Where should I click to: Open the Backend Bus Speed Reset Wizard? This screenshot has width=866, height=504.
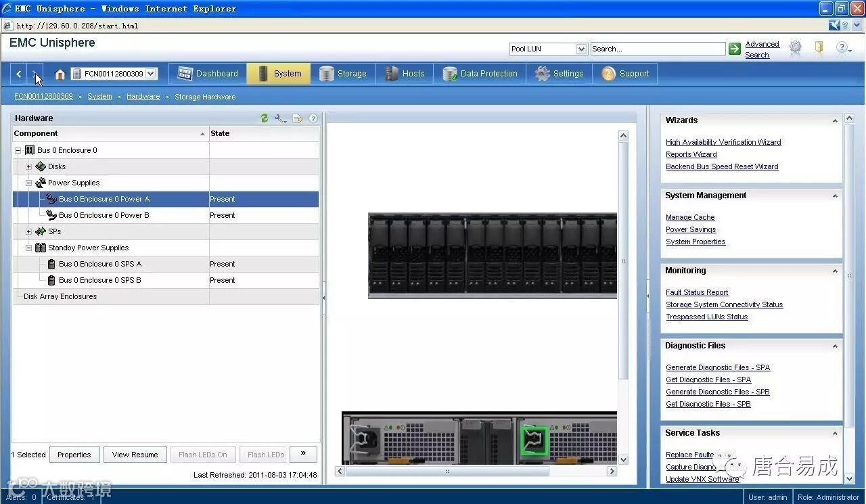tap(722, 166)
